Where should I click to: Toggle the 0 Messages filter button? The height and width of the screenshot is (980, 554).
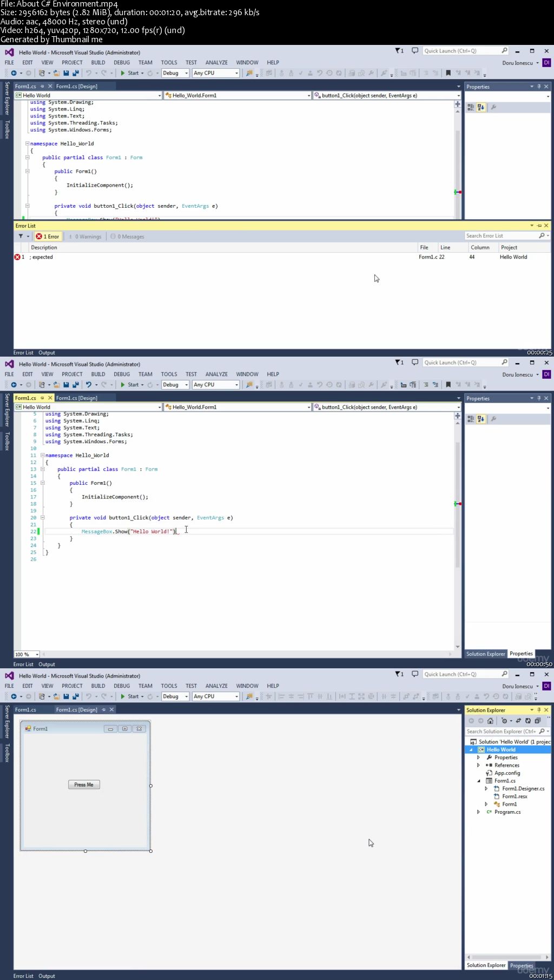pyautogui.click(x=128, y=236)
